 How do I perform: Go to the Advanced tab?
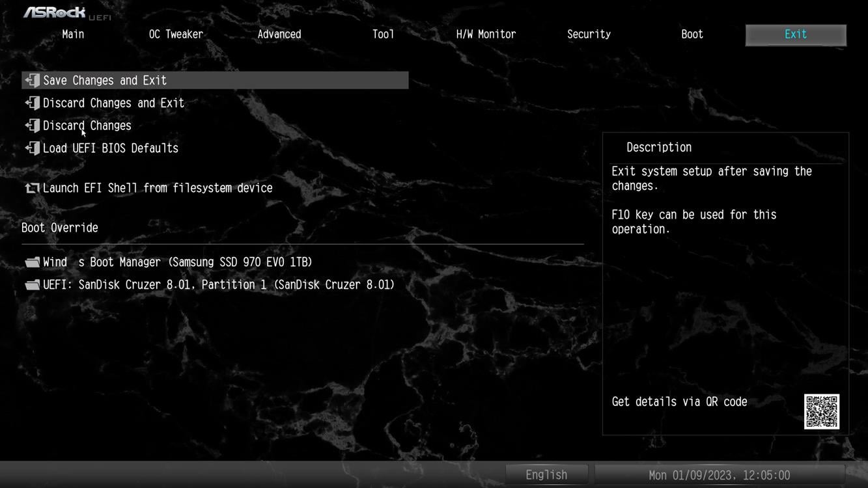(x=279, y=34)
